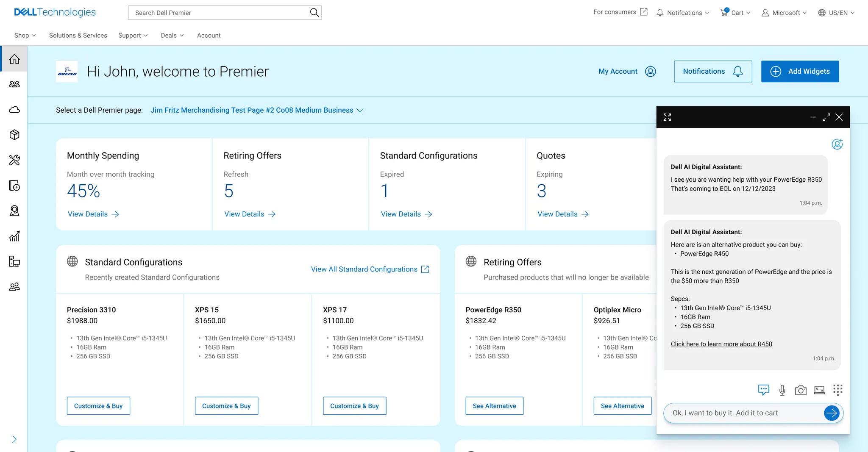The height and width of the screenshot is (452, 868).
Task: Click the camera icon in chat
Action: (x=801, y=390)
